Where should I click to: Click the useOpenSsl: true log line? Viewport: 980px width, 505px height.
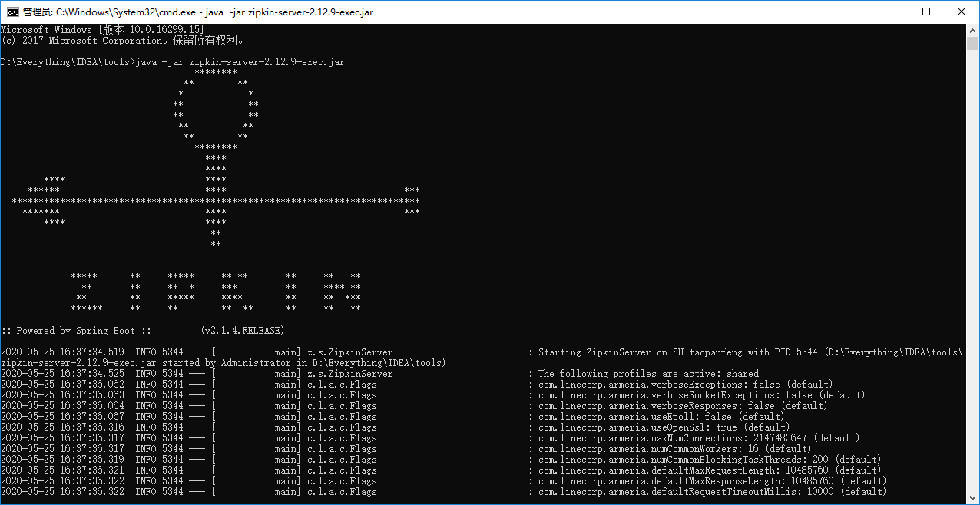[x=396, y=427]
